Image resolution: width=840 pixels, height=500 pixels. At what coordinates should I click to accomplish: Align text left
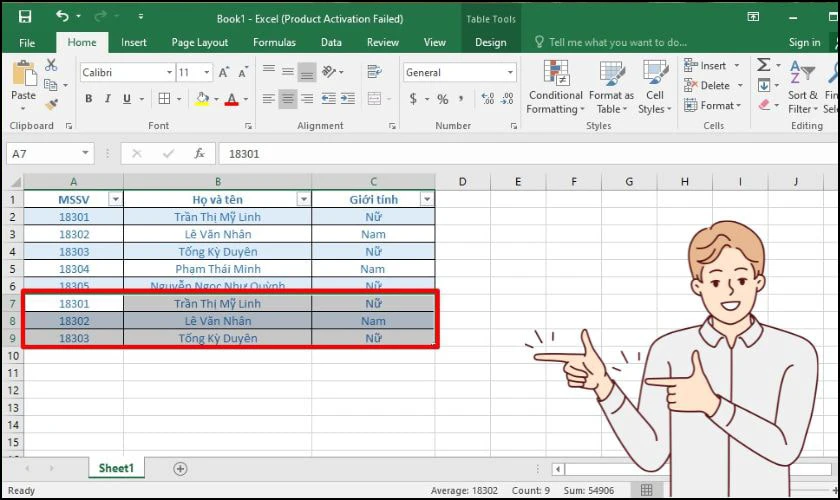[269, 99]
